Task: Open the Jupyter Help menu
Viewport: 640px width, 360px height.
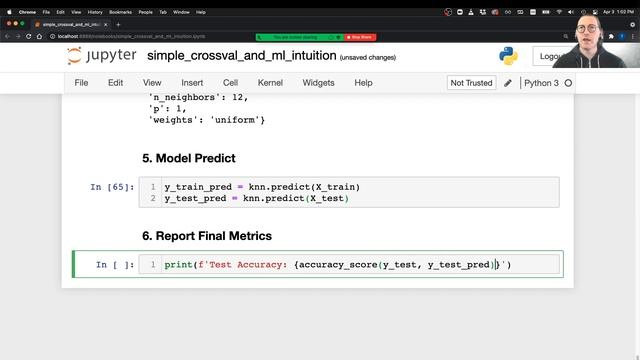Action: (363, 83)
